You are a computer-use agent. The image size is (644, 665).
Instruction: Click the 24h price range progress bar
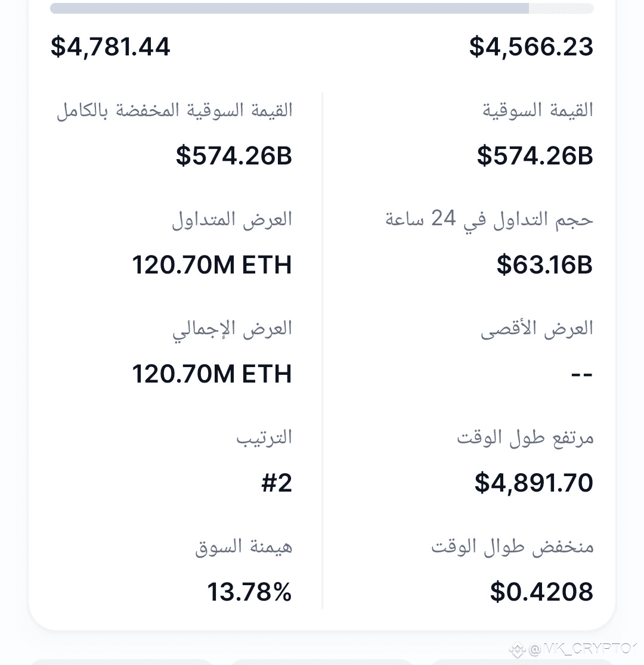pos(322,8)
